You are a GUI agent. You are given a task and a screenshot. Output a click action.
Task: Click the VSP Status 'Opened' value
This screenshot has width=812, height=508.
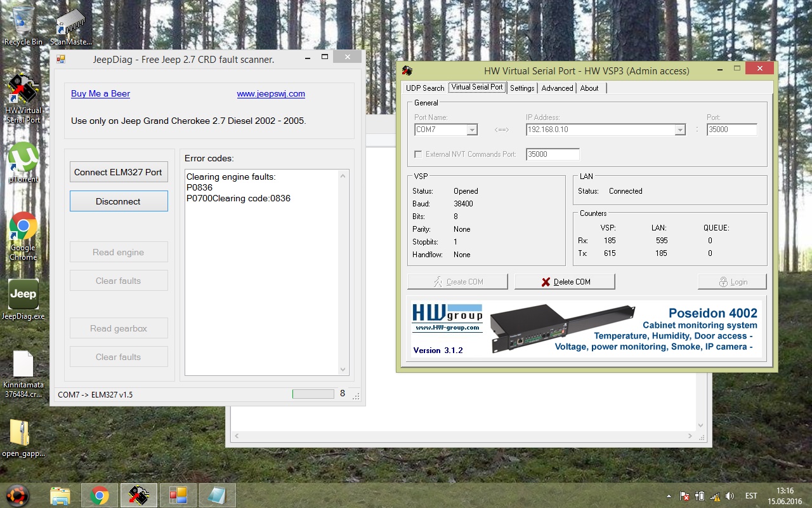[466, 191]
